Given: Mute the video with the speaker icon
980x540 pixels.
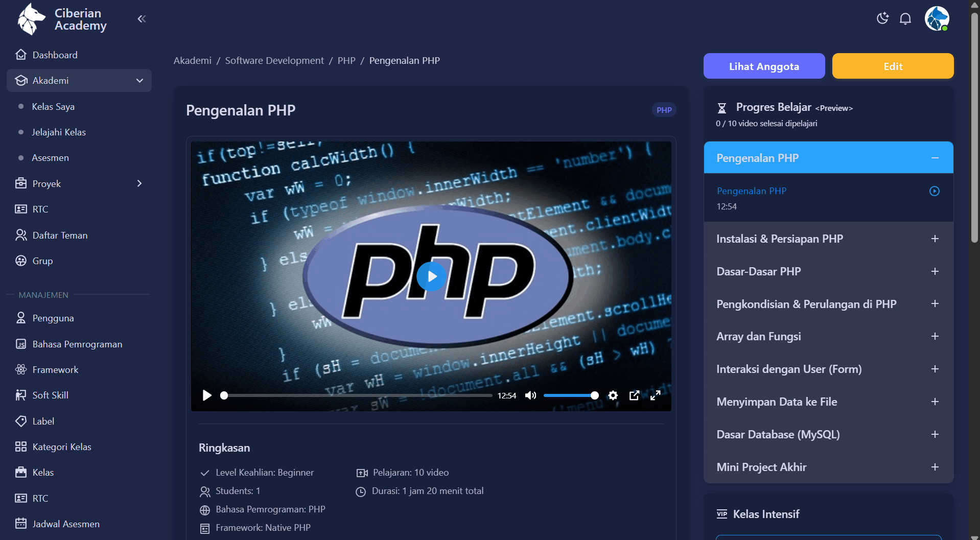Looking at the screenshot, I should point(530,395).
